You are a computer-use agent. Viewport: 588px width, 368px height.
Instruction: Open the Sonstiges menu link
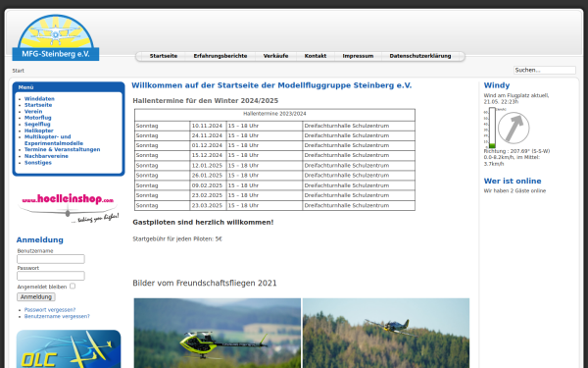[x=38, y=163]
